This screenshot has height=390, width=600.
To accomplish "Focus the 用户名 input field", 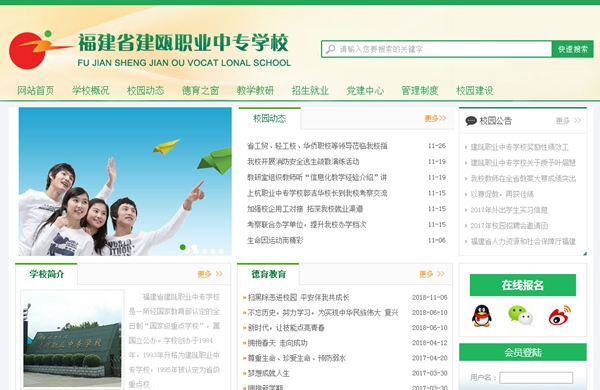I will coord(536,378).
